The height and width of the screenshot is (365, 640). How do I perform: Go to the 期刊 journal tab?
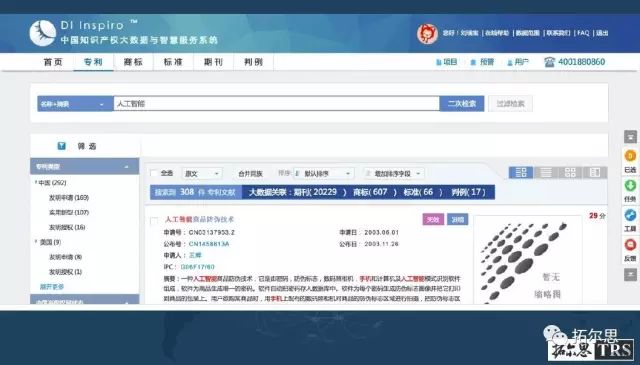213,62
